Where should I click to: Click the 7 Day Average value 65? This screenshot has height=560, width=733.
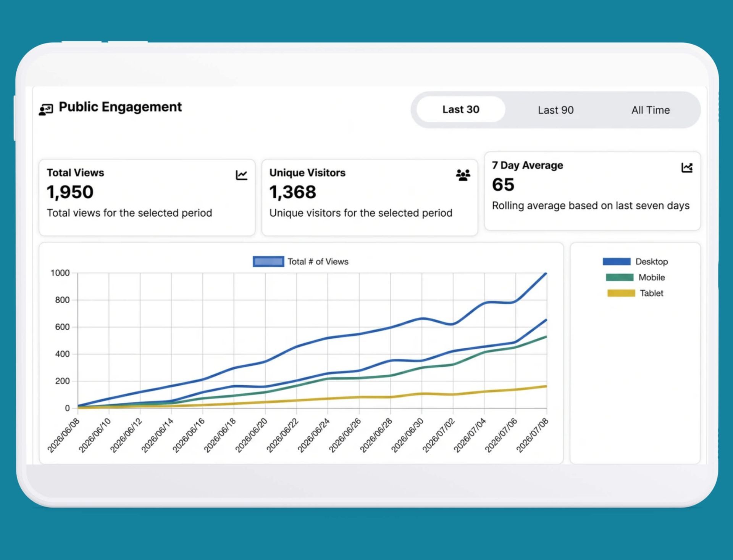[x=503, y=185]
